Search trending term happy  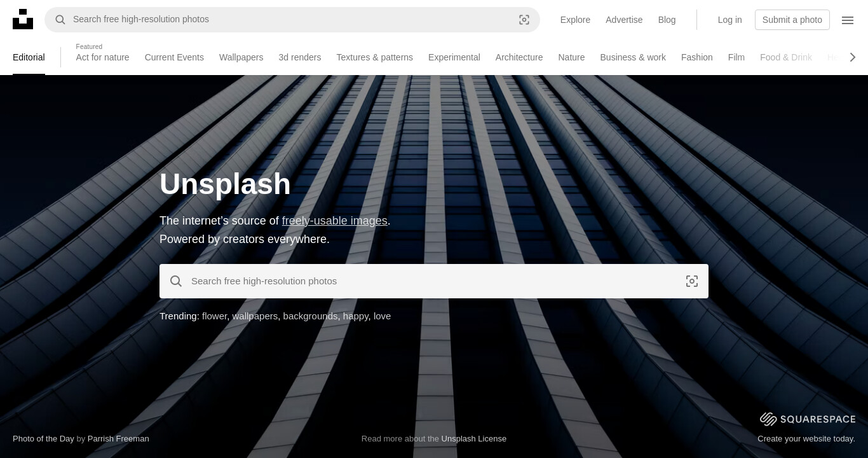click(x=356, y=316)
